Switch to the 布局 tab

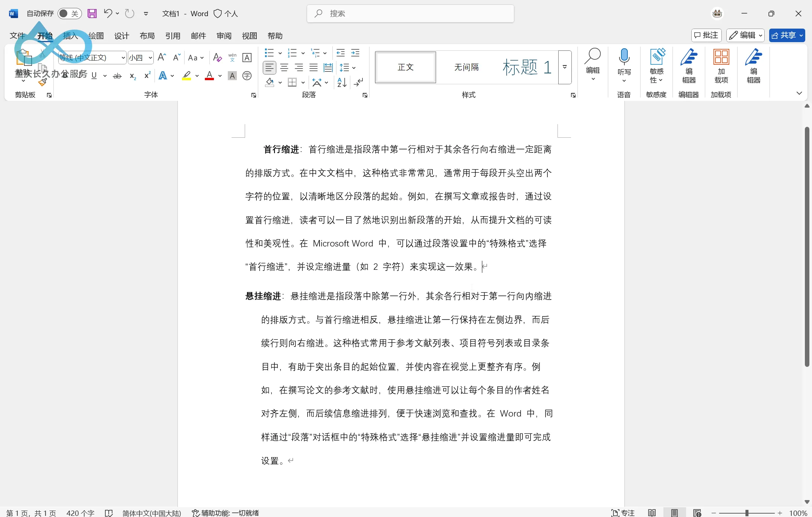point(147,36)
